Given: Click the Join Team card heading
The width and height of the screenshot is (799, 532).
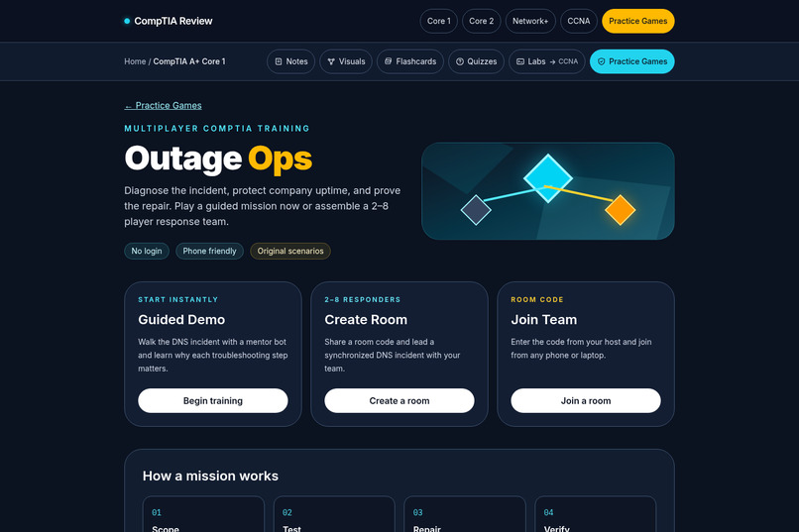Looking at the screenshot, I should [x=543, y=320].
